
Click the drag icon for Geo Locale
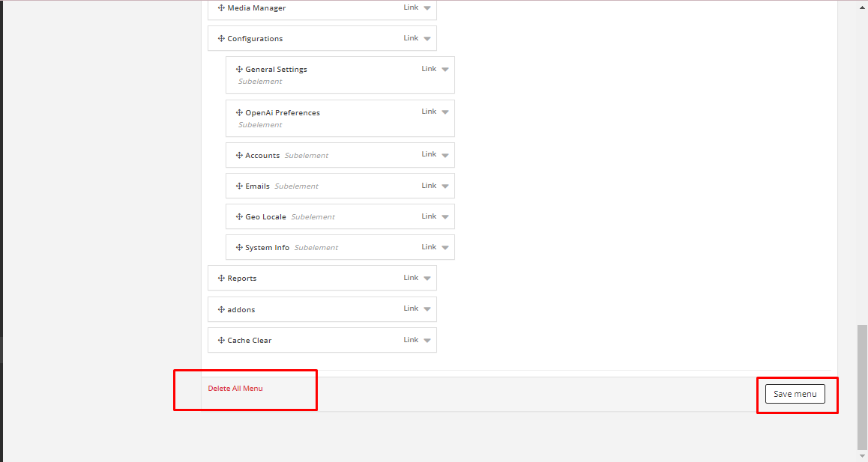[x=239, y=217]
